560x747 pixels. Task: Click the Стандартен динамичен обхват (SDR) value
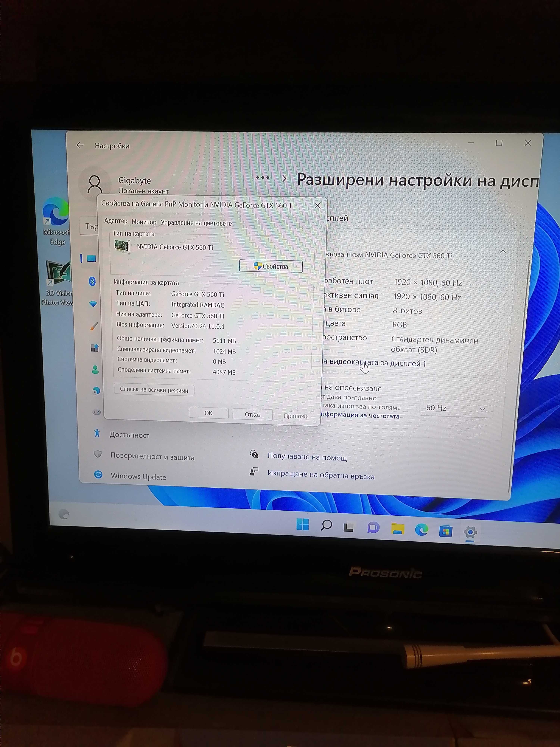[434, 345]
